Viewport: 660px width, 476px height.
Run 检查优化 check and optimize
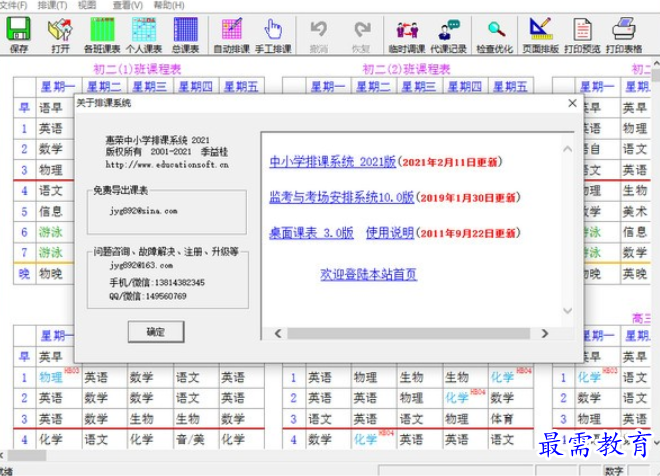pos(495,35)
